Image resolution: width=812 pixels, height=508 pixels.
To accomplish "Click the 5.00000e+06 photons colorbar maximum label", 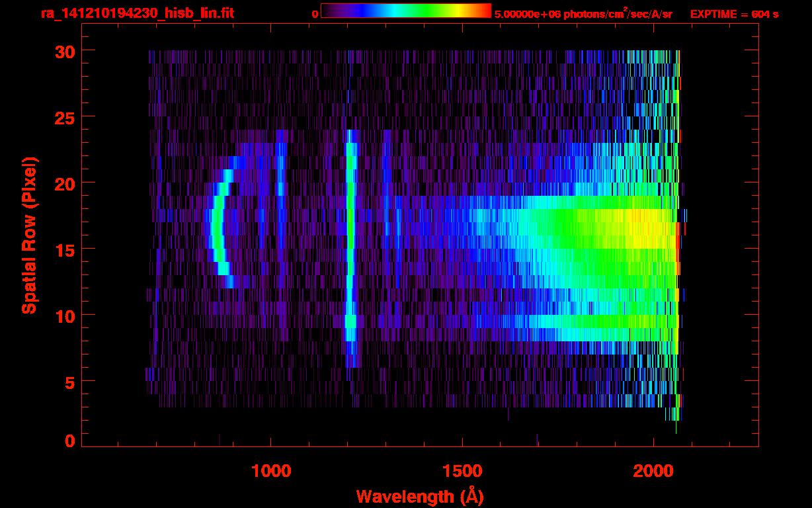I will click(583, 14).
